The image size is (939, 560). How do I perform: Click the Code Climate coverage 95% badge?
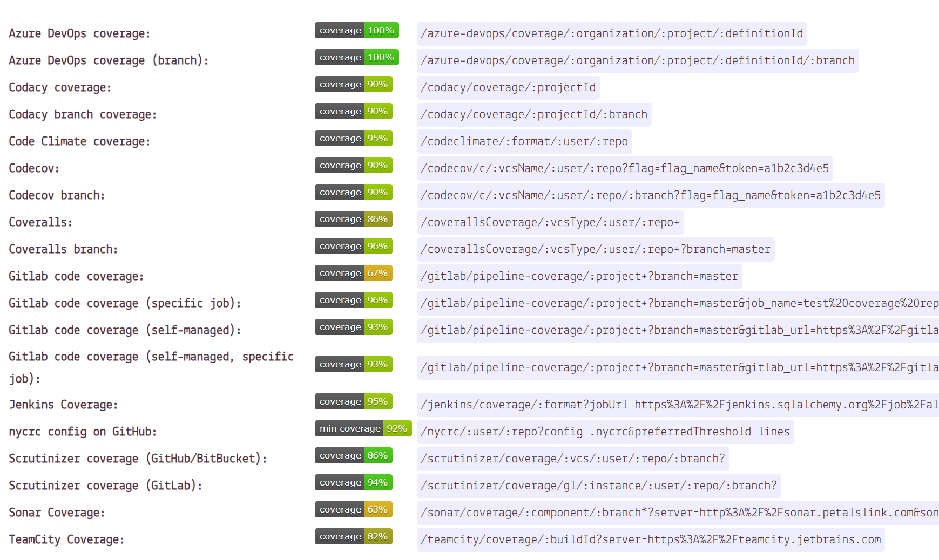coord(354,138)
